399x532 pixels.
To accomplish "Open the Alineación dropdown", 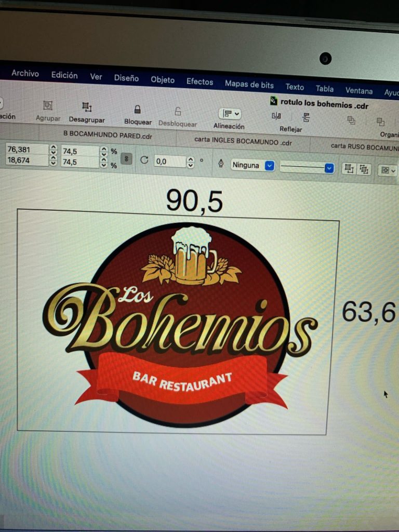I will coord(230,114).
